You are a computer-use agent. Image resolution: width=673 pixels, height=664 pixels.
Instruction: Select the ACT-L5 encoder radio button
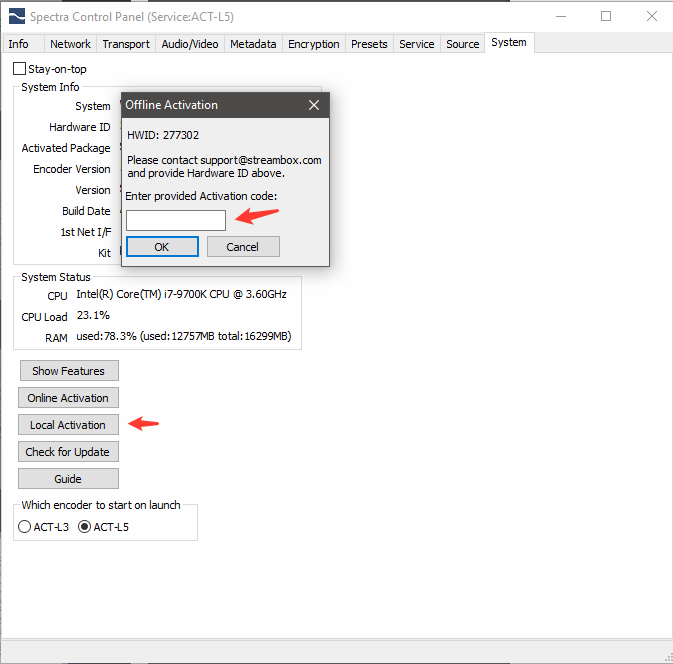84,527
